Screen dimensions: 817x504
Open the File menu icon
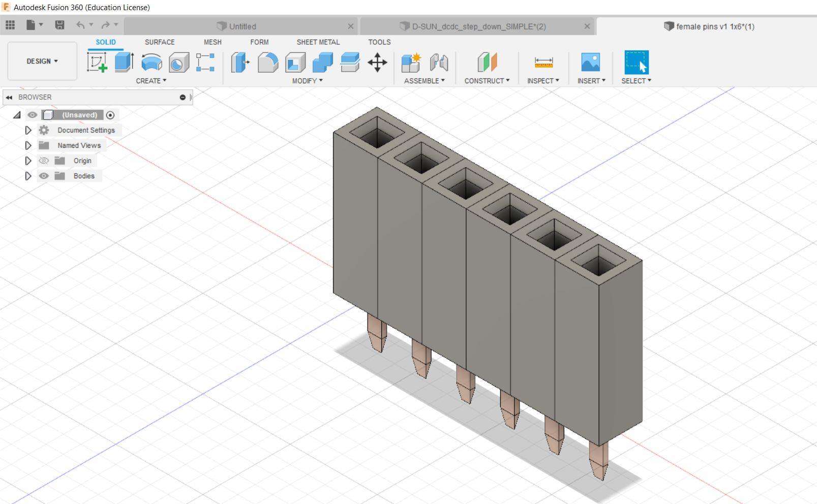pyautogui.click(x=32, y=25)
